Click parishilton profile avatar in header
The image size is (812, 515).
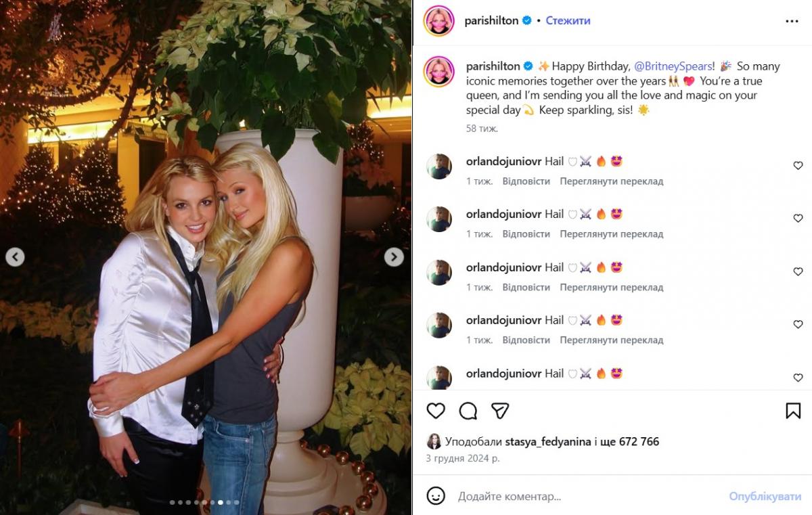tap(438, 20)
